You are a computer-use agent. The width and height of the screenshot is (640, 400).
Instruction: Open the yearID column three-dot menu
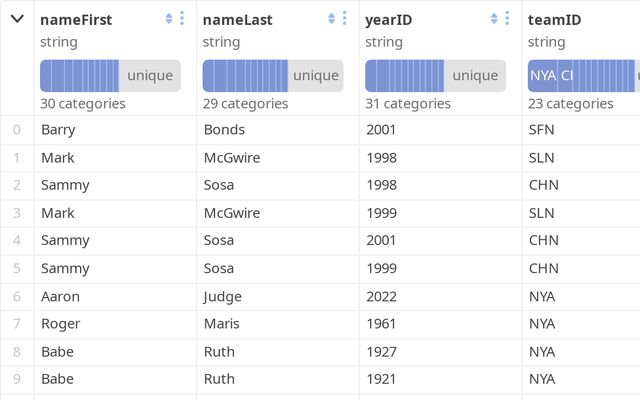(x=507, y=18)
